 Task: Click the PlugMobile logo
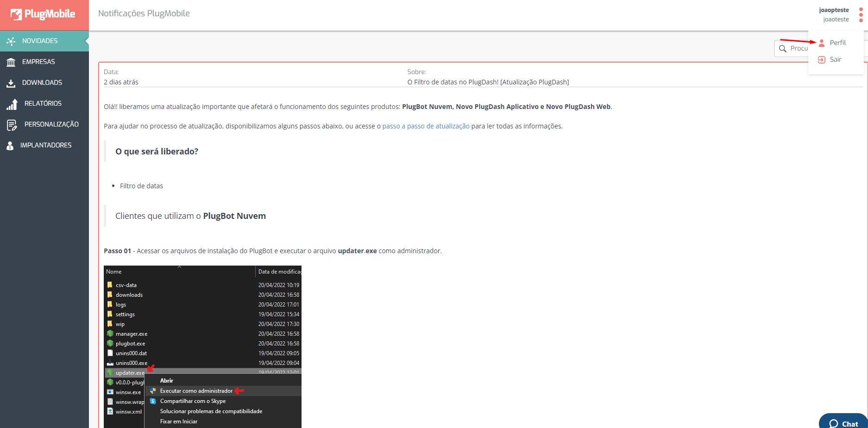pos(43,14)
